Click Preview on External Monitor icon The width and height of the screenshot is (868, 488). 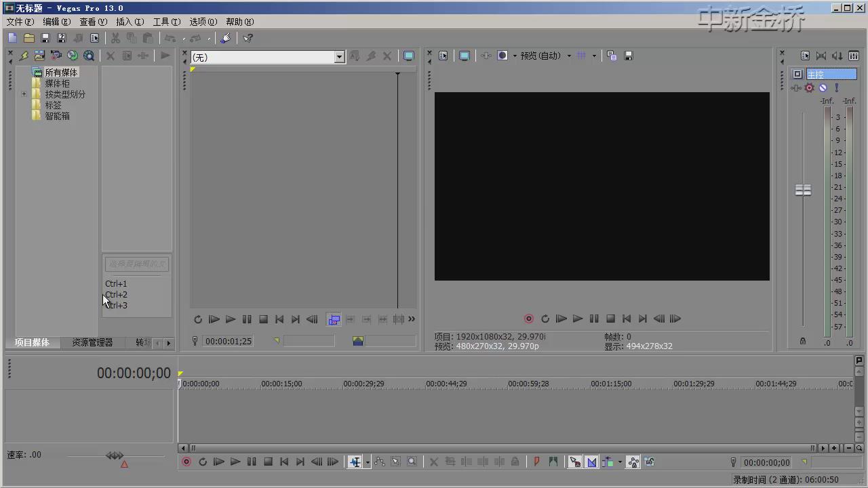[465, 56]
